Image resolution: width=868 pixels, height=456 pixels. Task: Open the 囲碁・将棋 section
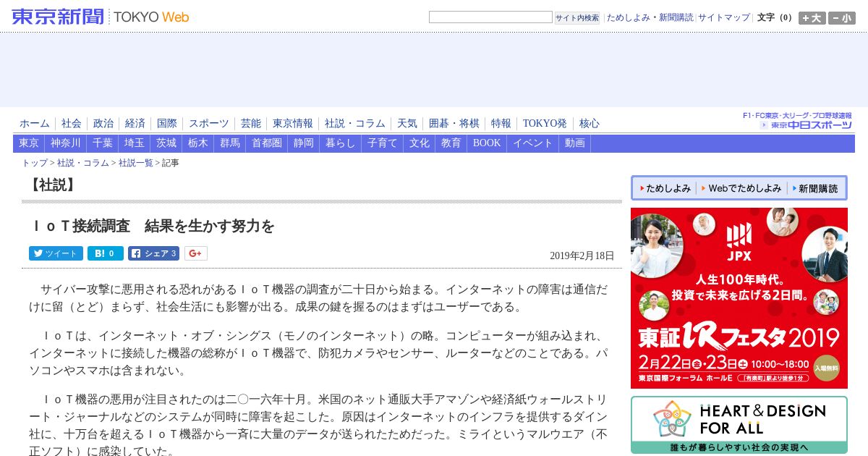pos(454,124)
